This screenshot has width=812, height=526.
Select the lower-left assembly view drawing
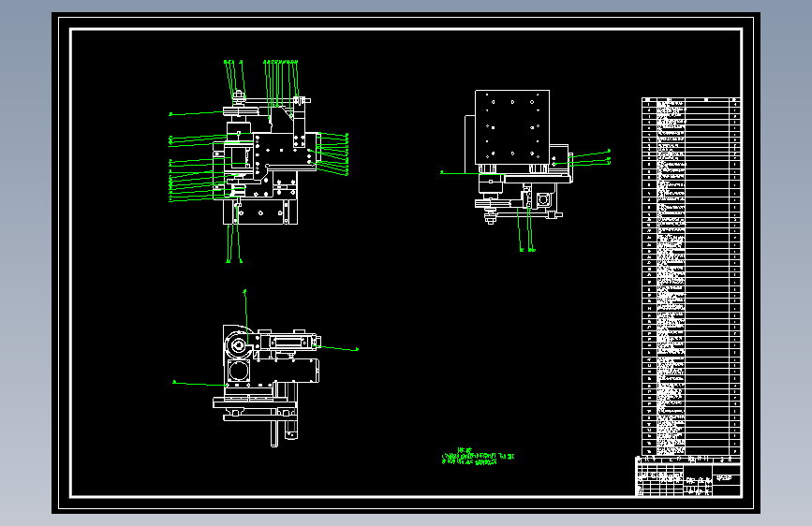pyautogui.click(x=265, y=368)
